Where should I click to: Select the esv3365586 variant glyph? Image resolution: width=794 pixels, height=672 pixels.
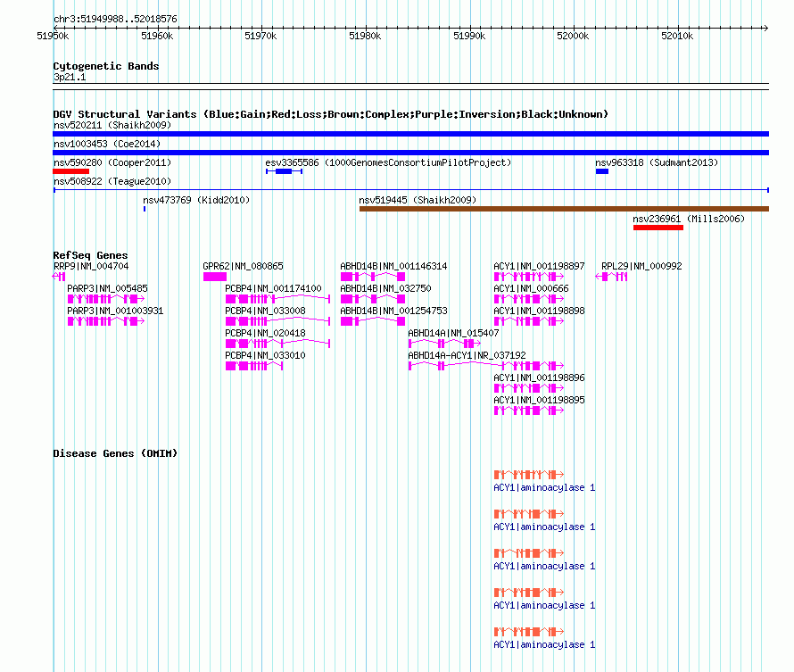click(x=284, y=171)
